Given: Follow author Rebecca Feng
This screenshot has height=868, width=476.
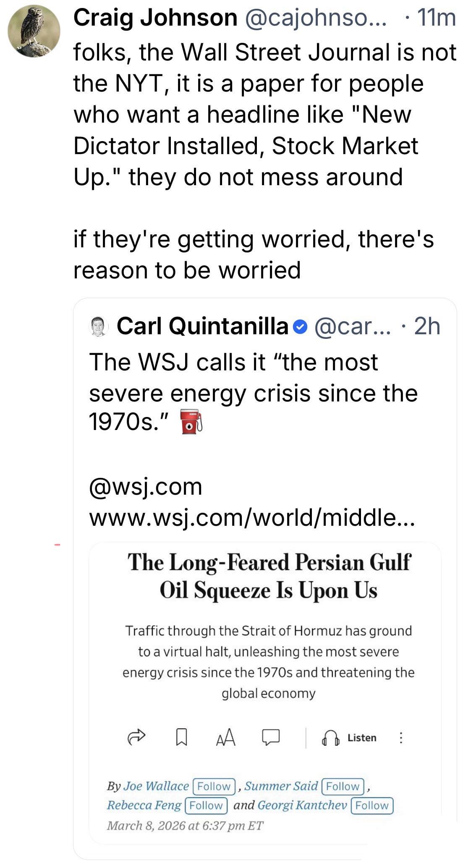Looking at the screenshot, I should point(206,805).
